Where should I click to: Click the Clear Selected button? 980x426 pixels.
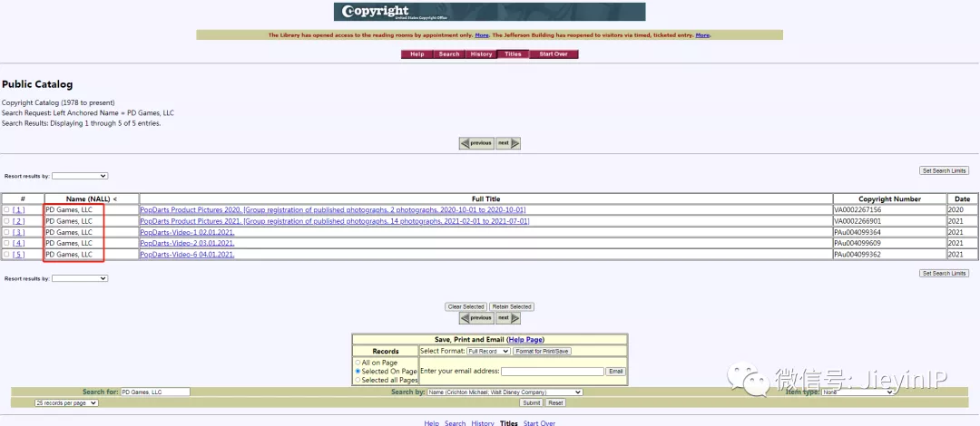pyautogui.click(x=465, y=306)
